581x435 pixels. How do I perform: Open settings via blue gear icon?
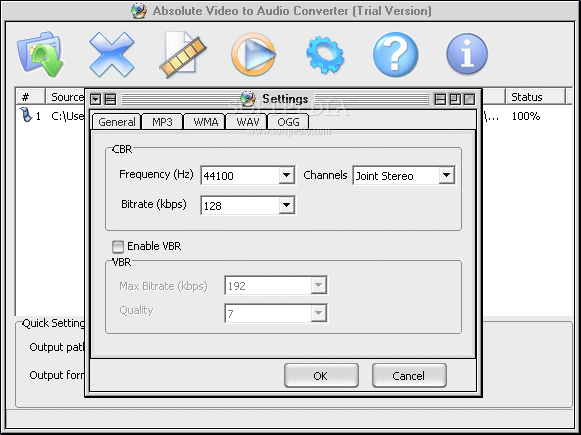click(x=325, y=55)
